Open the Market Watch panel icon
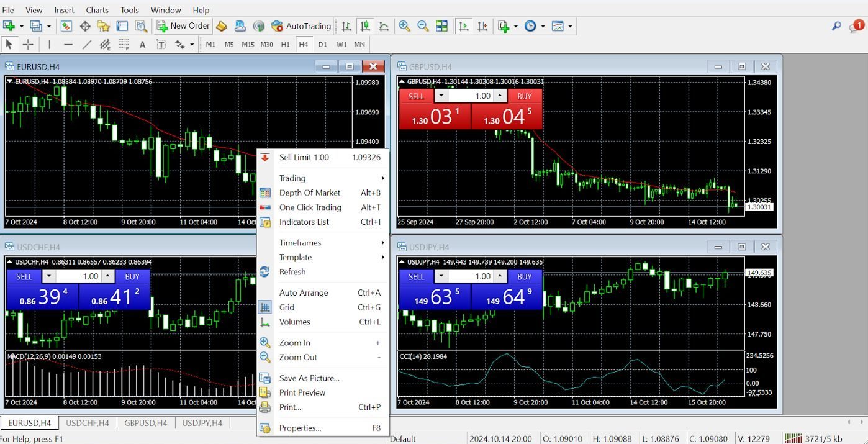This screenshot has width=868, height=444. coord(66,26)
